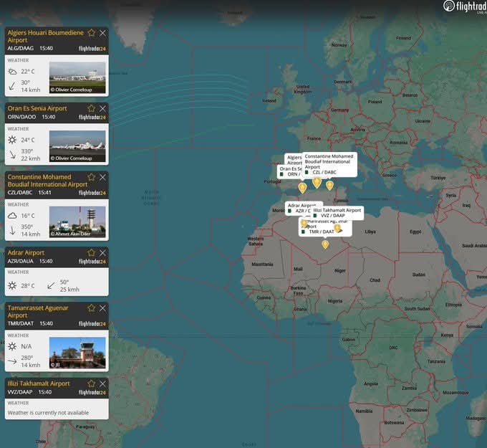This screenshot has height=448, width=487.
Task: Open the Algiers airport photo by Olivier Corneloup
Action: (x=77, y=77)
